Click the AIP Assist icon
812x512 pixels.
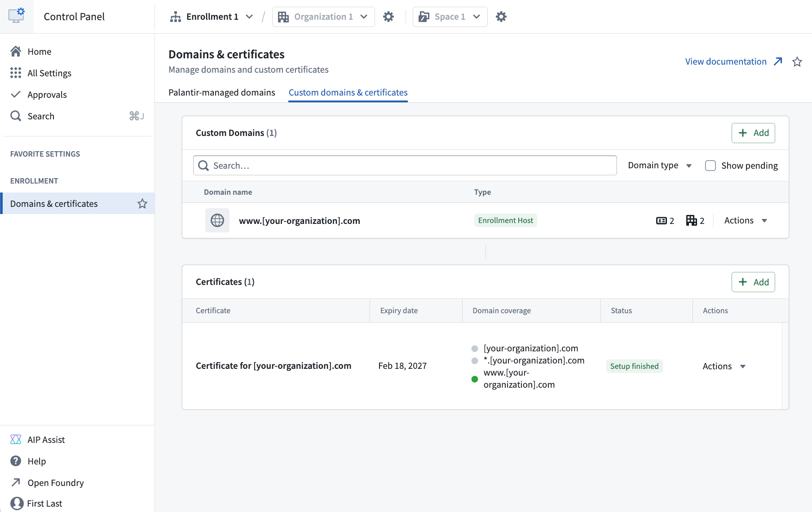coord(16,439)
